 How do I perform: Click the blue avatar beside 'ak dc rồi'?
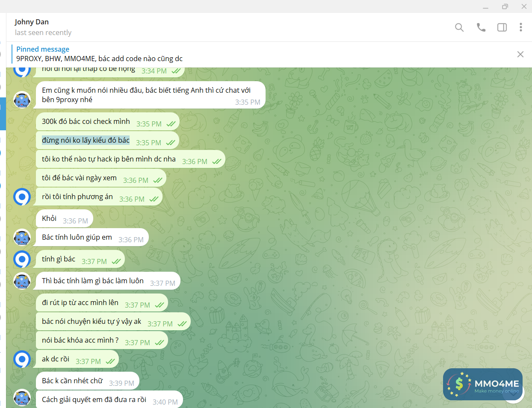coord(22,359)
